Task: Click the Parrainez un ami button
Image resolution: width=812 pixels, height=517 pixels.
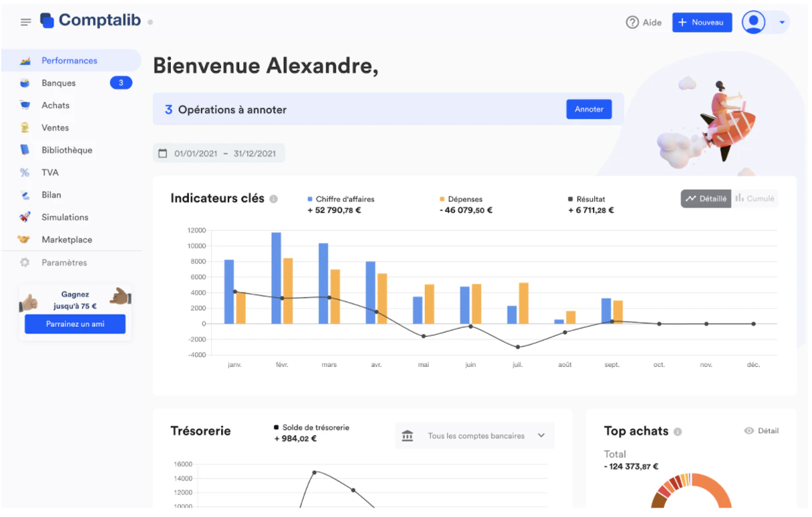Action: pyautogui.click(x=75, y=324)
